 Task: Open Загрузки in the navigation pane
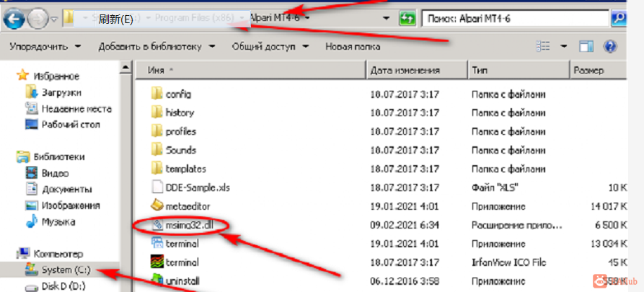(61, 92)
